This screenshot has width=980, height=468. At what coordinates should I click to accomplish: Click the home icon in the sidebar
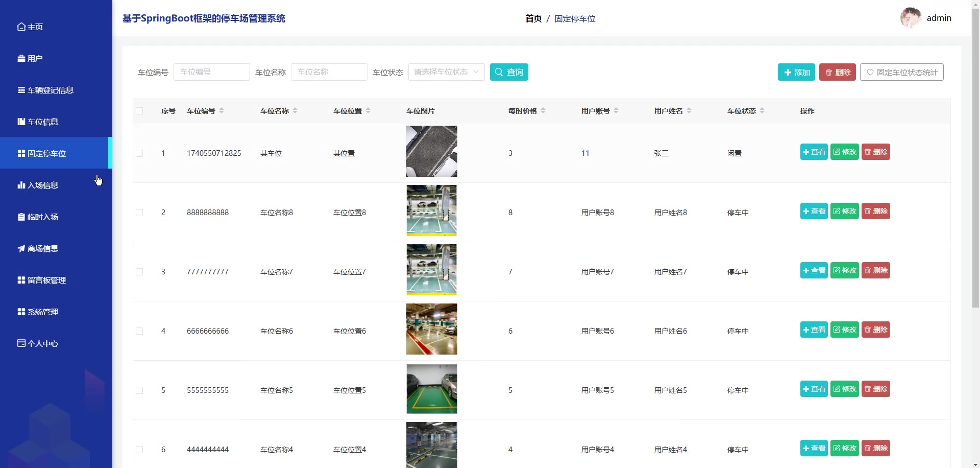tap(21, 27)
